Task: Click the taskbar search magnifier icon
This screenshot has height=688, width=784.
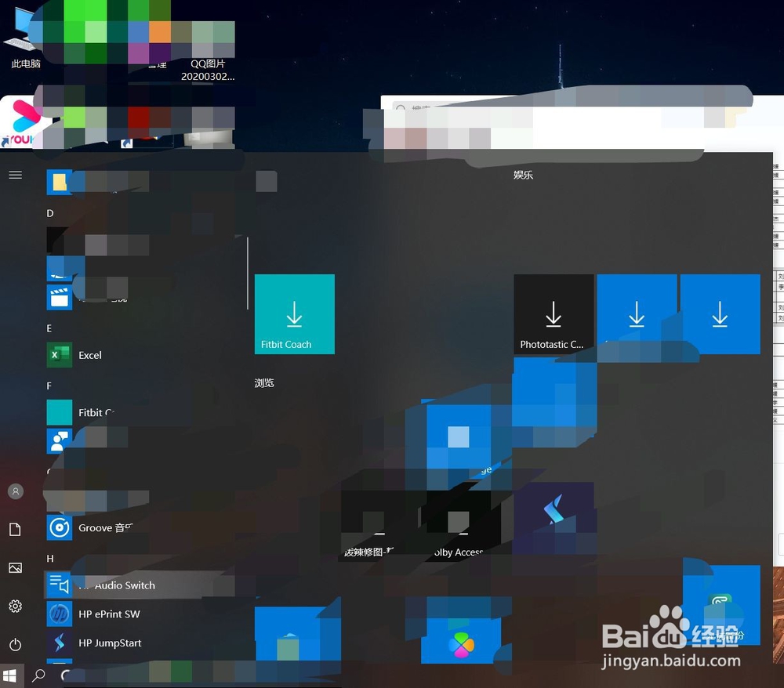Action: click(38, 676)
